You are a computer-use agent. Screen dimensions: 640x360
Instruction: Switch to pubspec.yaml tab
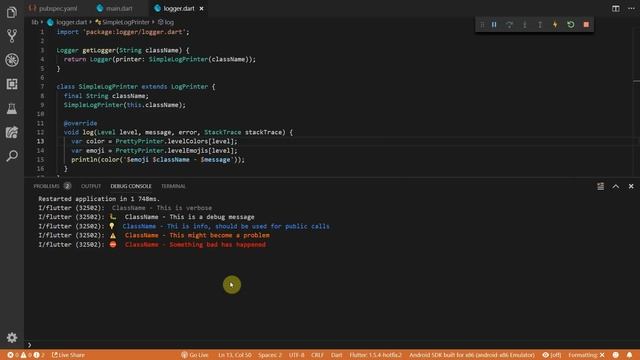53,8
